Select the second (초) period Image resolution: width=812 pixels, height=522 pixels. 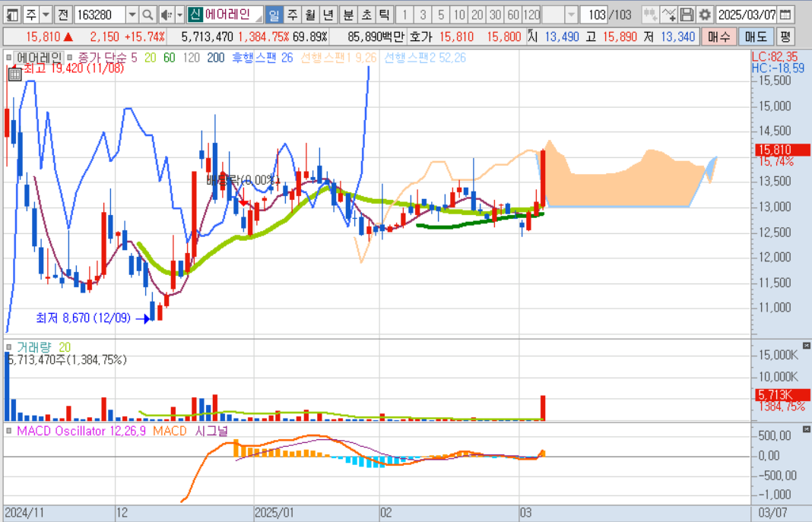coord(366,14)
